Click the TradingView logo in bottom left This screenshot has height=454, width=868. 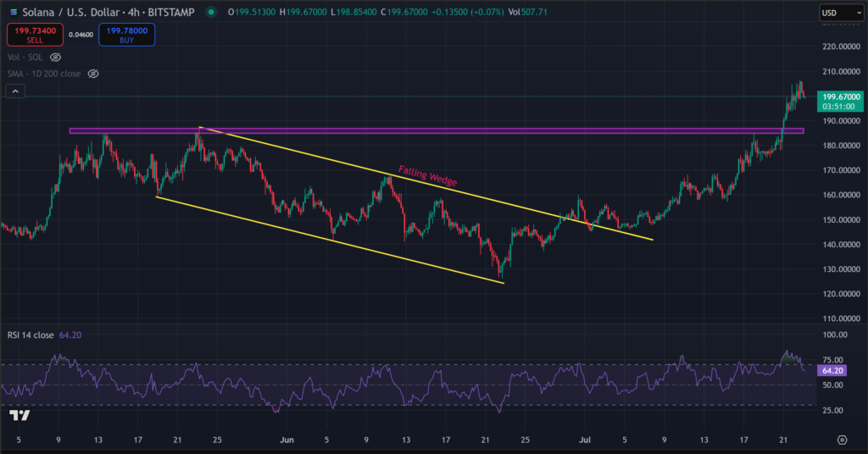(19, 415)
